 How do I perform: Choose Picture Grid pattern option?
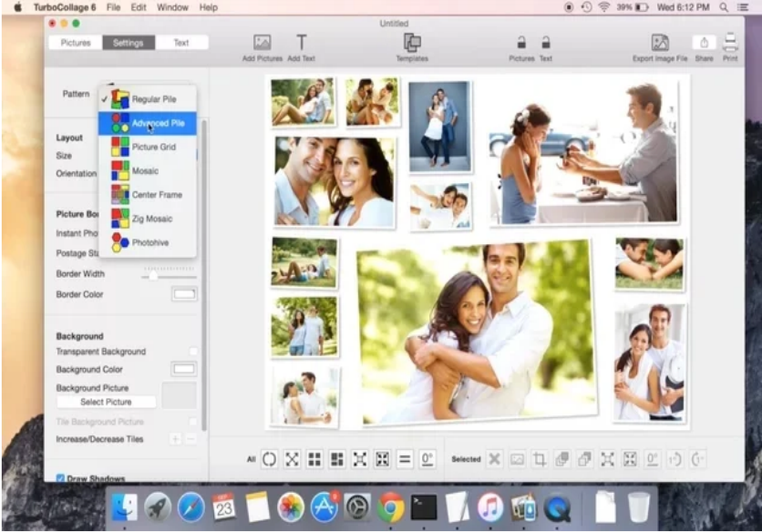148,147
